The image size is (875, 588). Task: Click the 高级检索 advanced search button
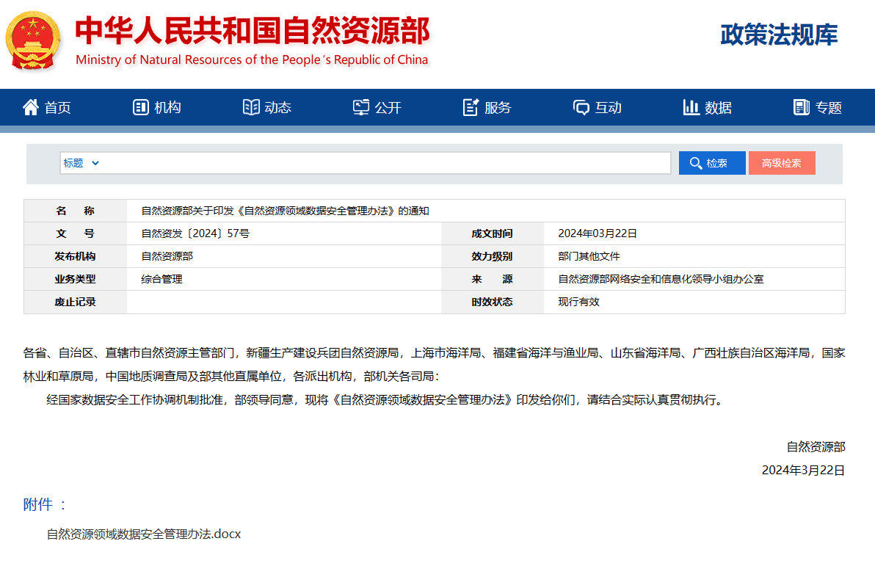coord(782,163)
